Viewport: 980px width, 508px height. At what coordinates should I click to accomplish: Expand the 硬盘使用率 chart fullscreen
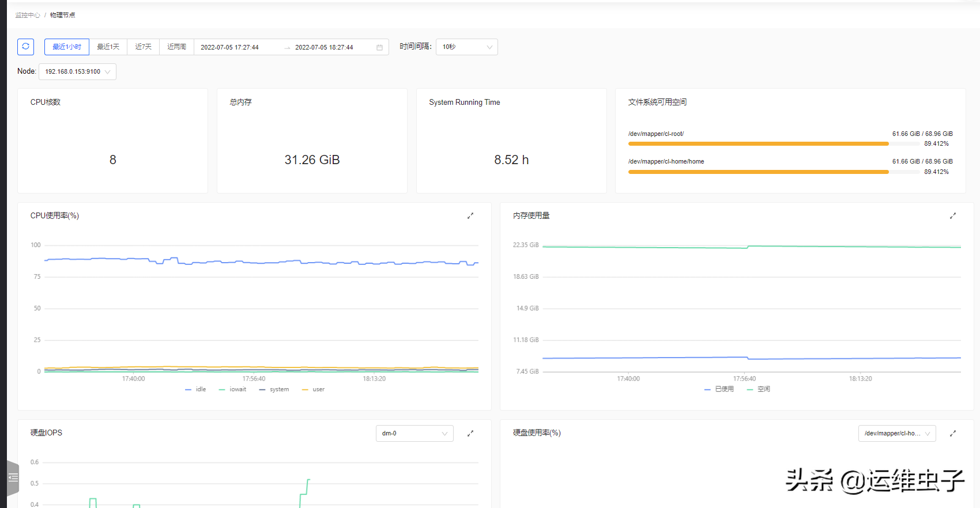pos(953,433)
